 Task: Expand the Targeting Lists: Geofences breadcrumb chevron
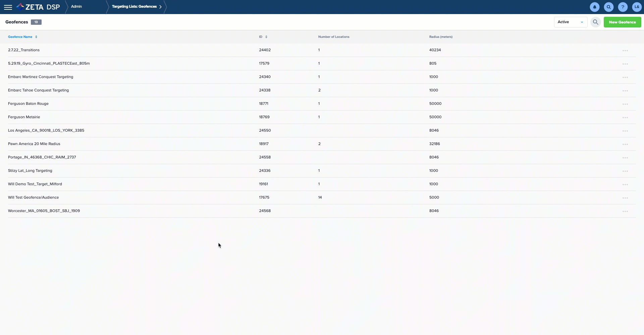click(x=160, y=7)
